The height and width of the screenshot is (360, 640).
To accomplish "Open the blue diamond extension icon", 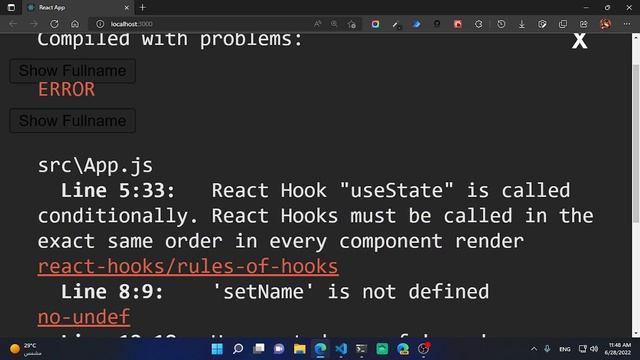I will tap(416, 24).
